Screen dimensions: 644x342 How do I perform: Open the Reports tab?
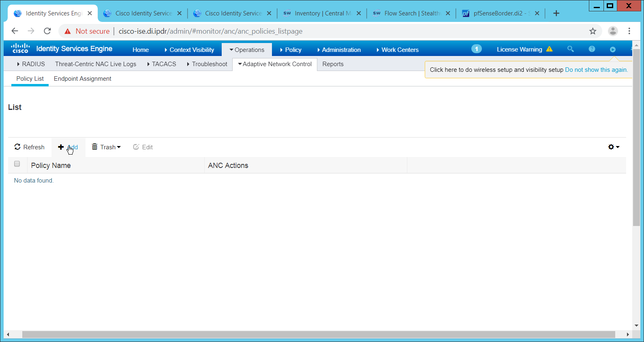coord(333,64)
